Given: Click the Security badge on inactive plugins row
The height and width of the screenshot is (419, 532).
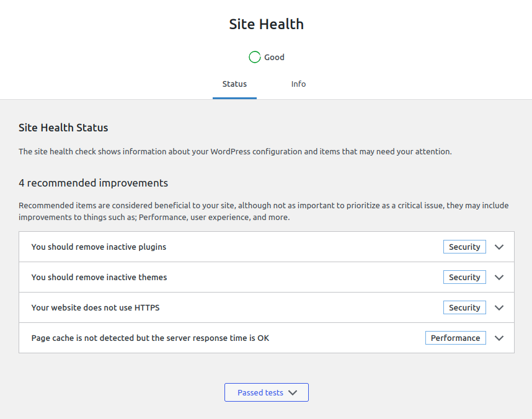Looking at the screenshot, I should (x=464, y=247).
